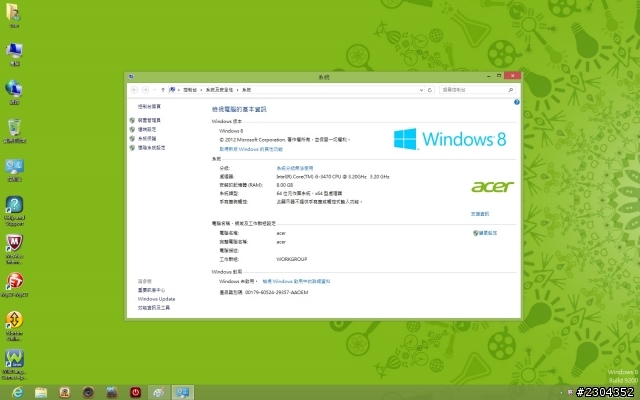The width and height of the screenshot is (640, 400).
Task: Select the McAfee red shield desktop shortcut
Action: (14, 243)
